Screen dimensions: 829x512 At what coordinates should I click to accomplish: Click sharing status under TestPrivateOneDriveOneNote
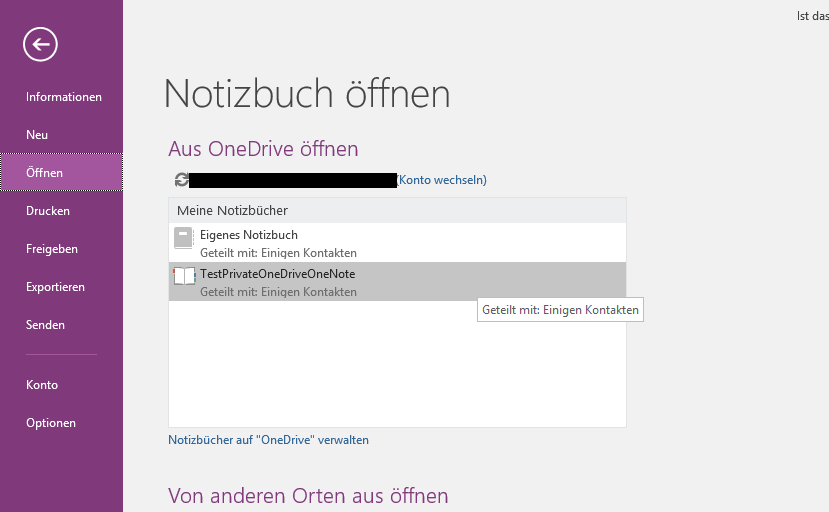(278, 292)
